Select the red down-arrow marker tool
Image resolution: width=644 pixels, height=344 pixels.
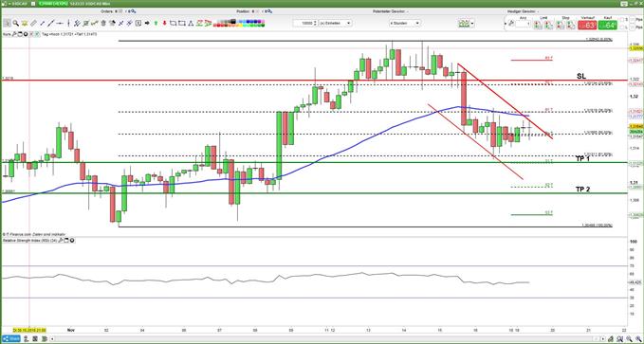164,23
